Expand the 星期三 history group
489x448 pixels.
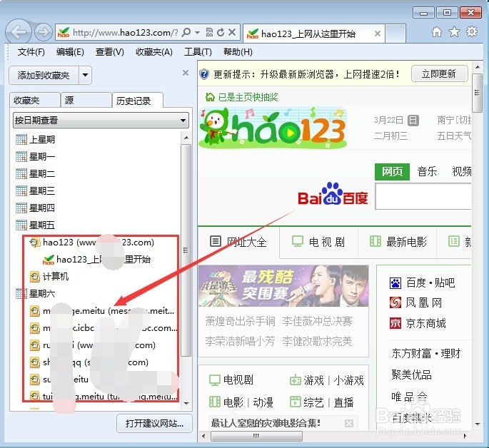tap(36, 190)
